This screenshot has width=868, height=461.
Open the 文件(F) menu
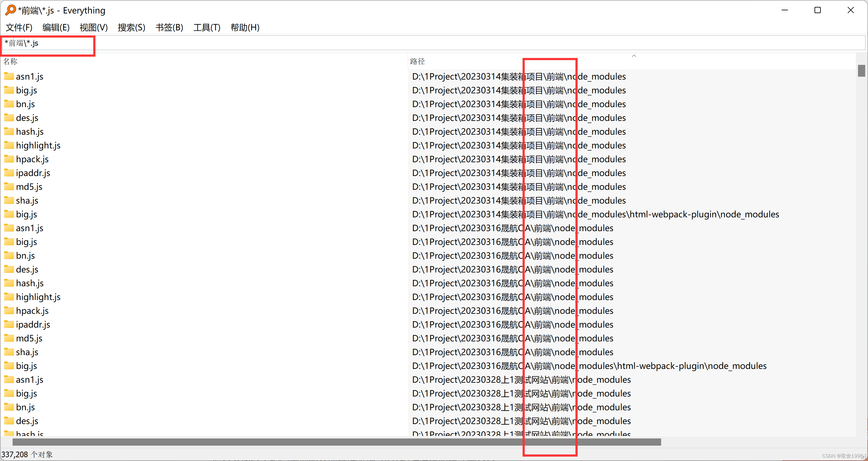click(x=19, y=27)
